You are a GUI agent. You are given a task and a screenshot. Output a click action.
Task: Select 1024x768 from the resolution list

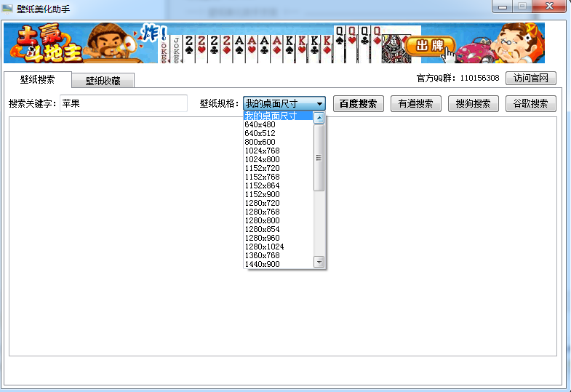[x=262, y=151]
